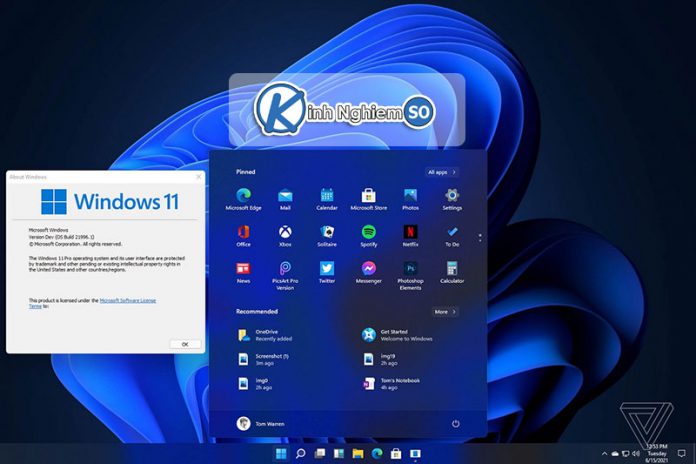The image size is (696, 464).
Task: Expand the All apps list
Action: click(442, 172)
